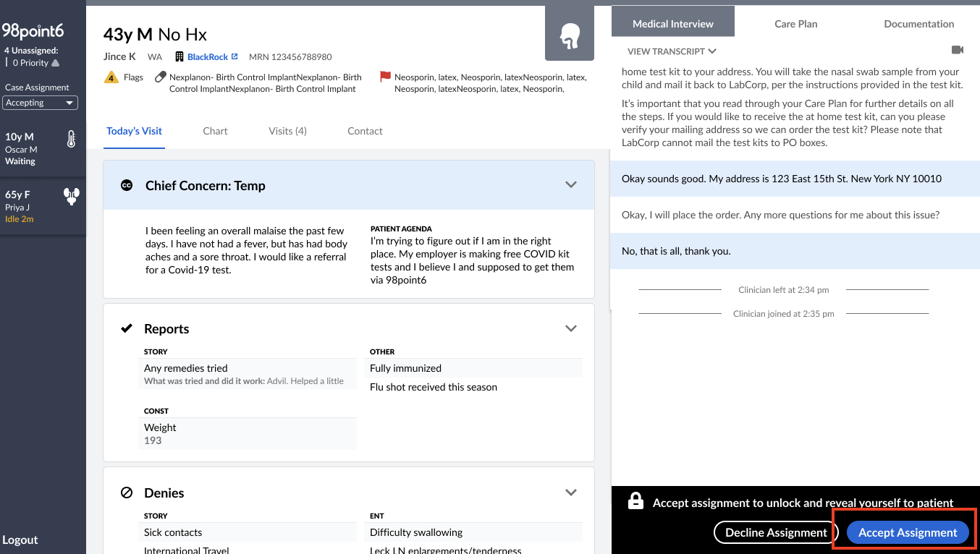Select Oscar M waiting patient card
980x554 pixels.
pos(43,148)
